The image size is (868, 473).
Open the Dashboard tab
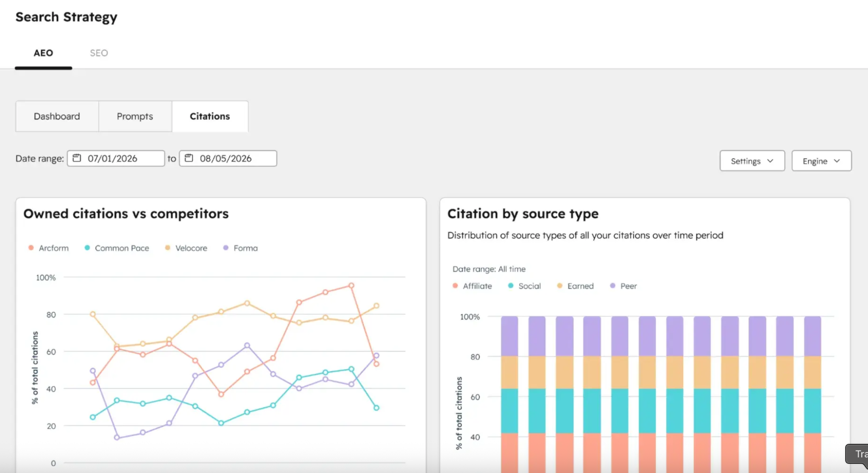57,116
